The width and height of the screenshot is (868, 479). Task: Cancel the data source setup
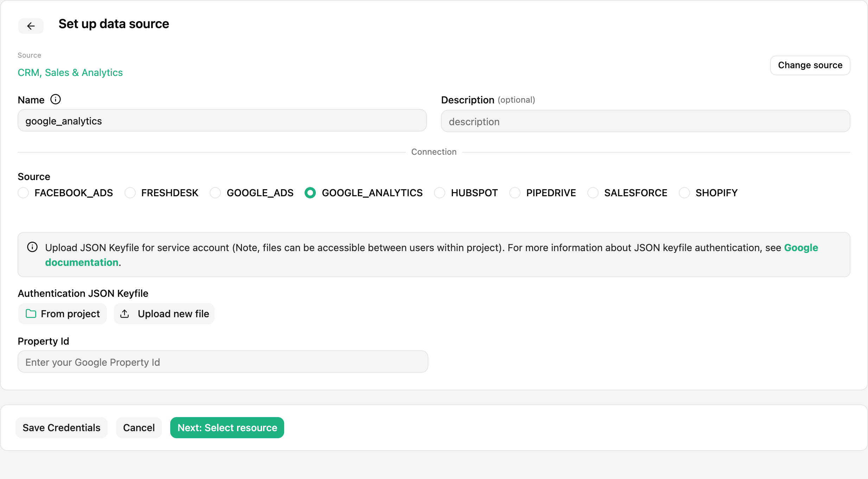(139, 428)
